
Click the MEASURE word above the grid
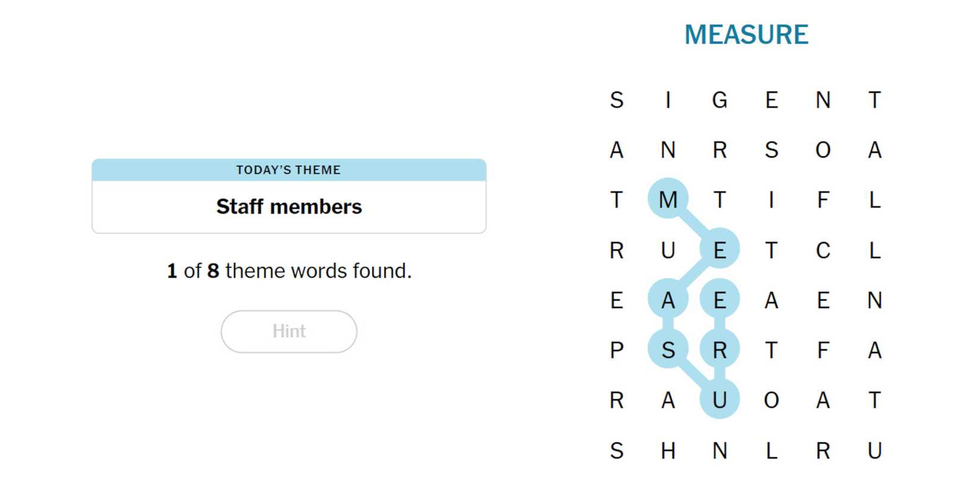(x=746, y=34)
